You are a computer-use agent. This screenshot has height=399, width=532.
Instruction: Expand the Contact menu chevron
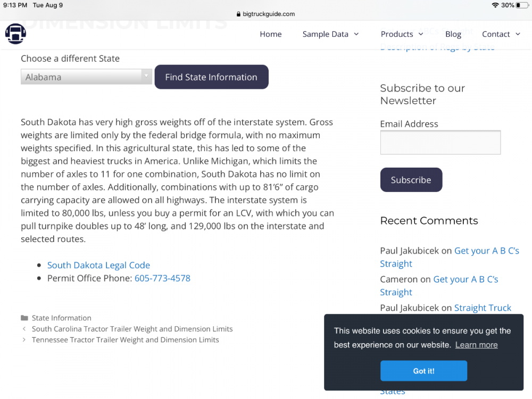click(x=518, y=34)
